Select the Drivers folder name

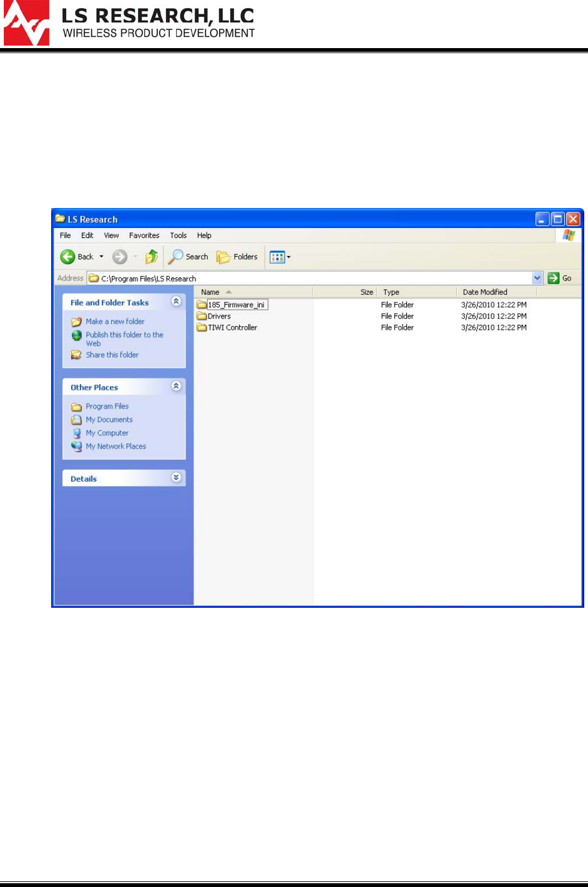point(219,316)
